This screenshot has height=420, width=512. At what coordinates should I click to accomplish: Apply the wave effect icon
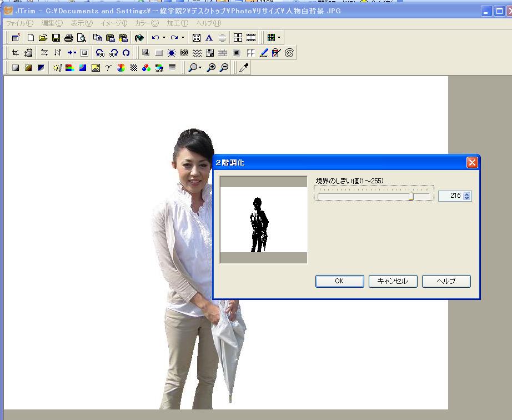coord(197,53)
